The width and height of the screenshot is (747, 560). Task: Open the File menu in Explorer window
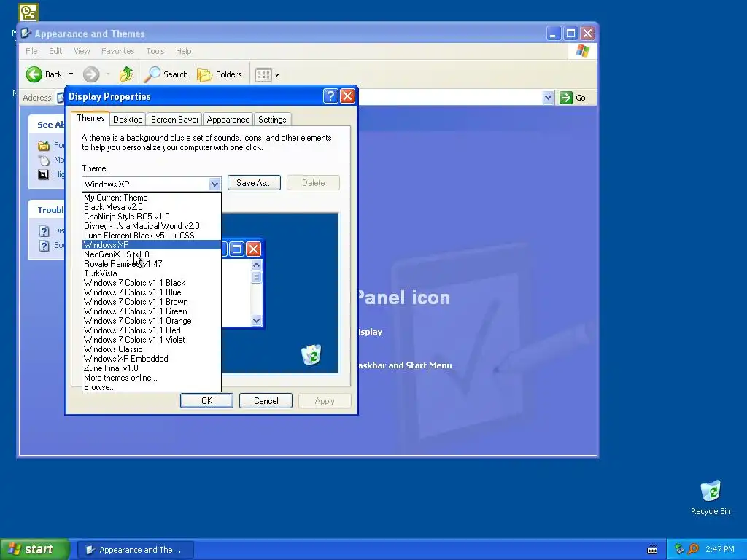[31, 51]
